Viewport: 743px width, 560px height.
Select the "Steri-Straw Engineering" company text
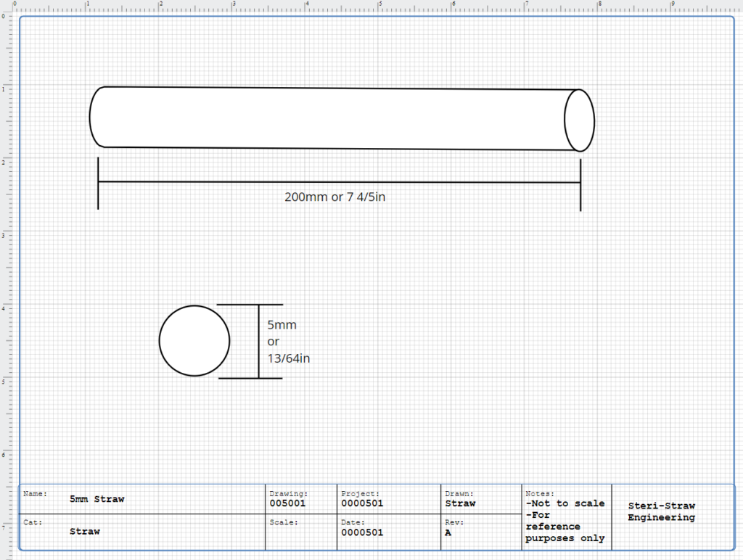pyautogui.click(x=661, y=511)
